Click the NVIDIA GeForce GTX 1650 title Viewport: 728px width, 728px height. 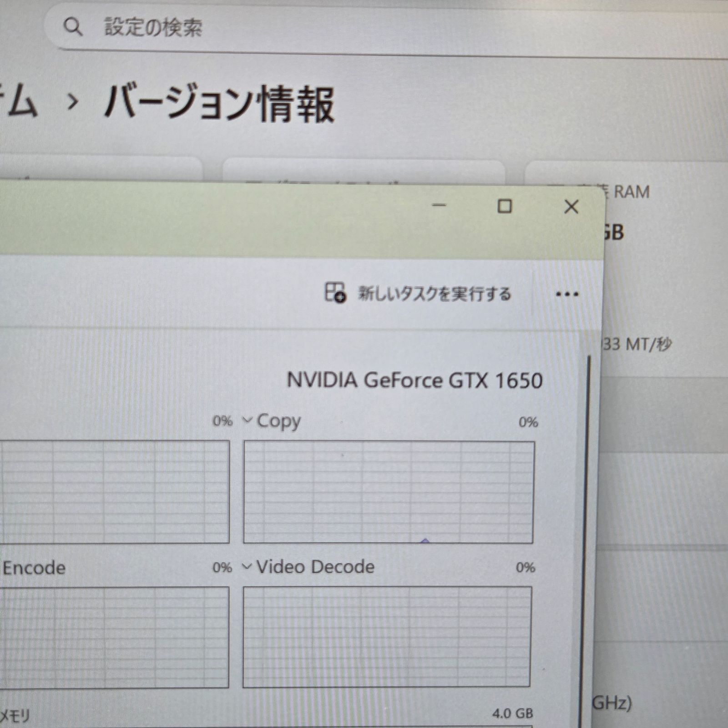coord(415,380)
